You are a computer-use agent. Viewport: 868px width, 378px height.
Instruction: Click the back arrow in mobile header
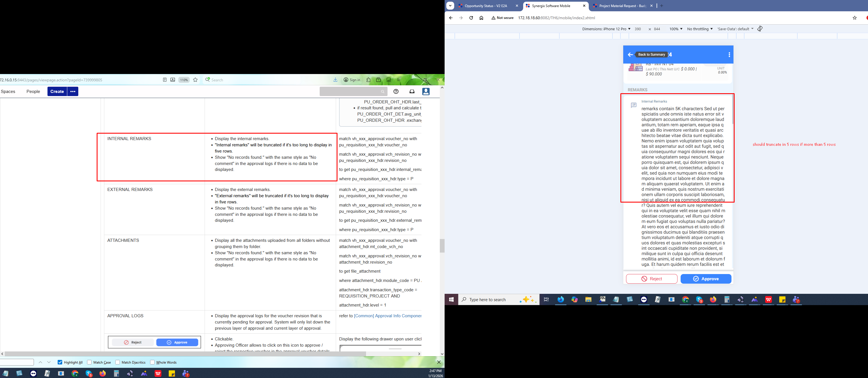point(630,55)
